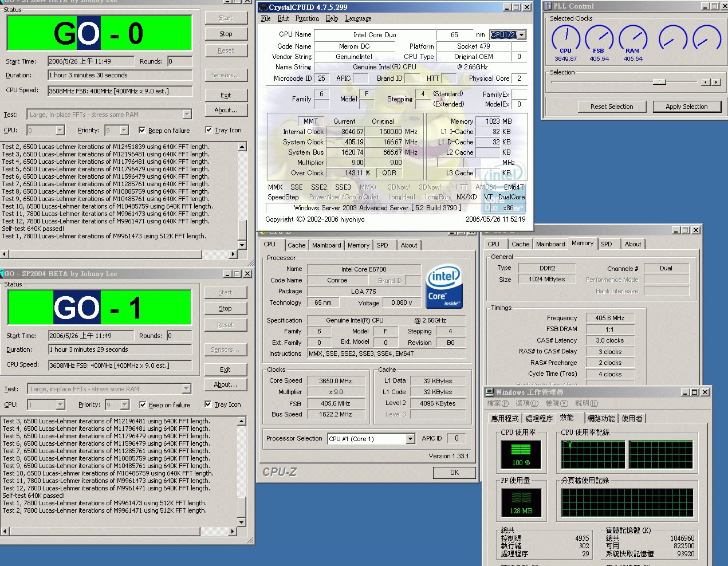
Task: Click Apply Selection in PLL Control
Action: tap(686, 107)
